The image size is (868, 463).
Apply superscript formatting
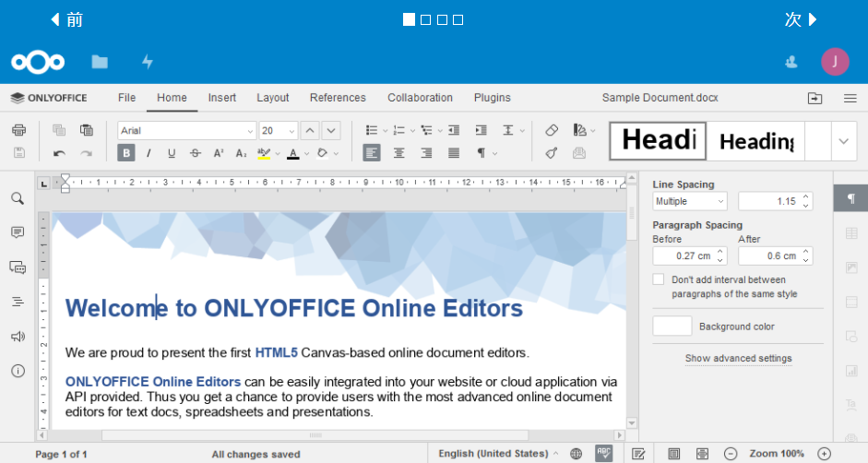click(x=219, y=153)
